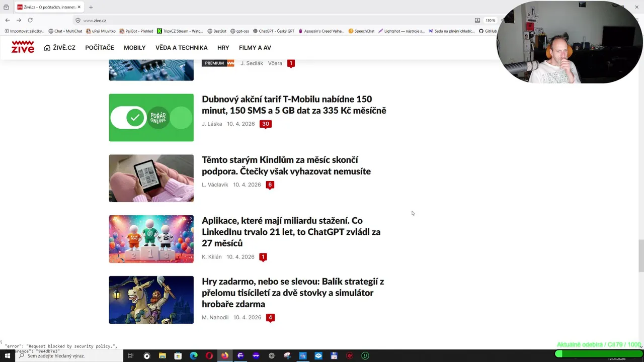644x362 pixels.
Task: Open Task View in taskbar
Action: [131, 355]
